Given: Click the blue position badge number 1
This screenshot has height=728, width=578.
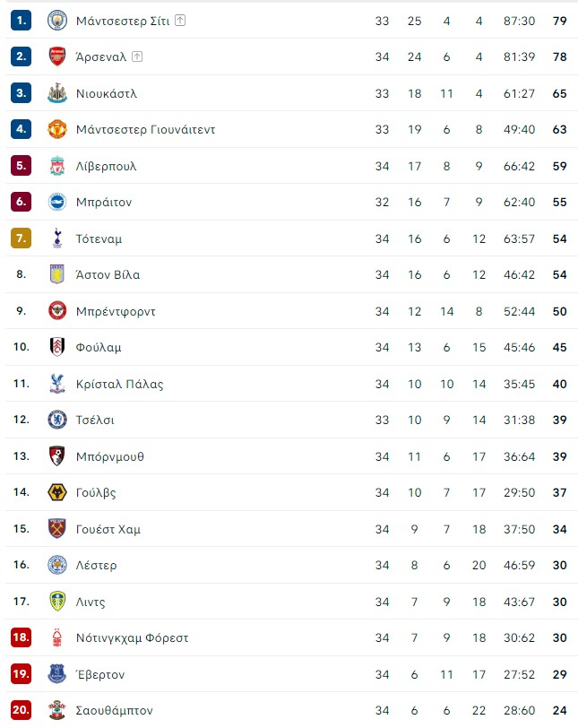Looking at the screenshot, I should tap(22, 21).
